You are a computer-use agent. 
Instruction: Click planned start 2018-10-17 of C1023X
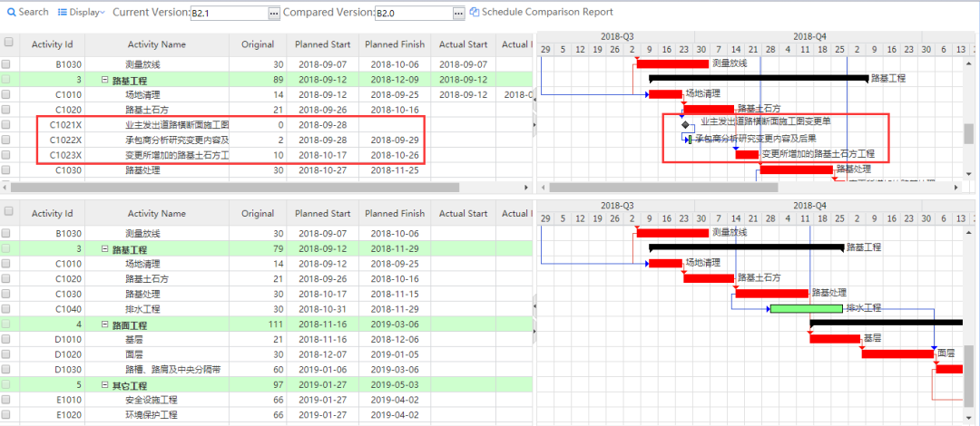(322, 154)
